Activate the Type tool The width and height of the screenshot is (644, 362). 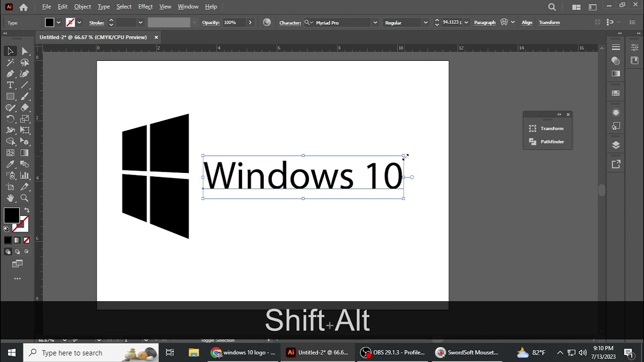click(x=10, y=85)
